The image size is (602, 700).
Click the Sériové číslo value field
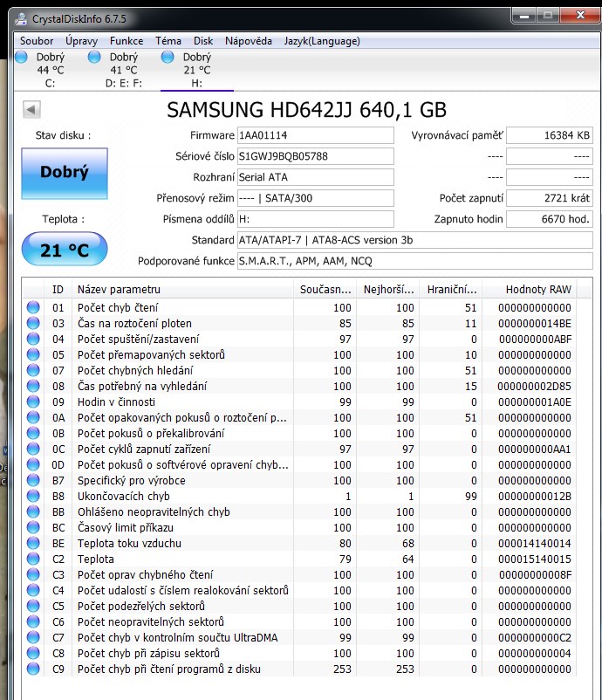point(315,156)
